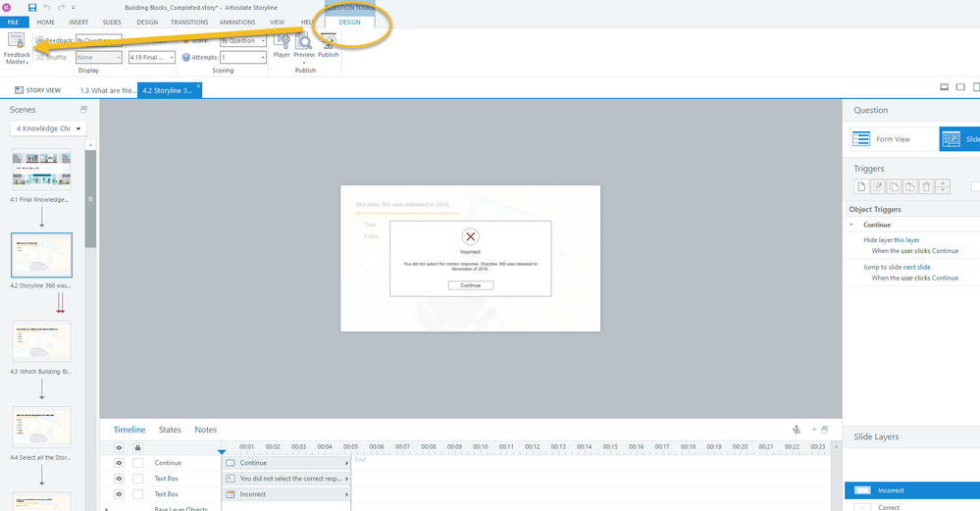Open the Question Tools DESIGN tab
980x511 pixels.
click(349, 22)
